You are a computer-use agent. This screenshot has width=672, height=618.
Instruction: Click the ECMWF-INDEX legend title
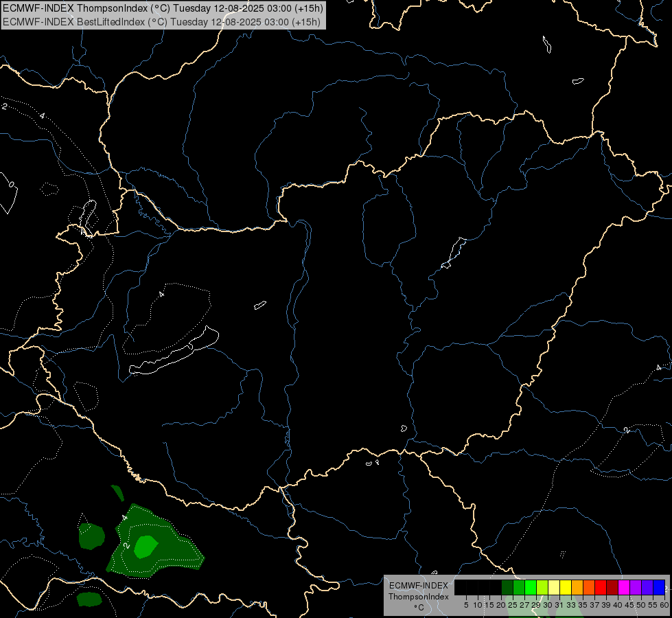(418, 586)
